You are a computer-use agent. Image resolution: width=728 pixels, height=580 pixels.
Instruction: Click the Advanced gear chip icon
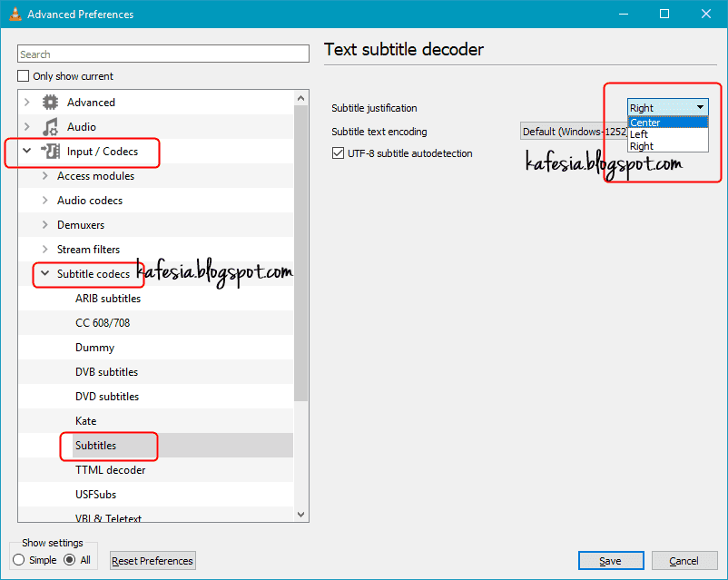(50, 103)
